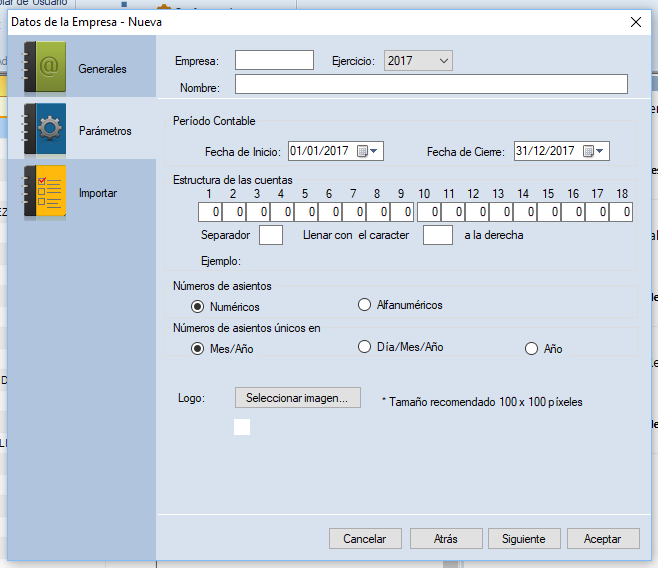Image resolution: width=658 pixels, height=568 pixels.
Task: Focus the Separador input box
Action: 271,235
